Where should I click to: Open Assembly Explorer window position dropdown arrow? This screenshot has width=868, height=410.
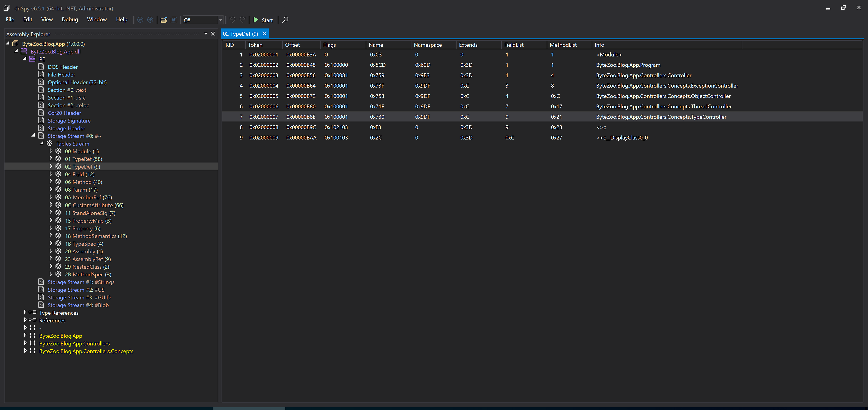[x=206, y=34]
